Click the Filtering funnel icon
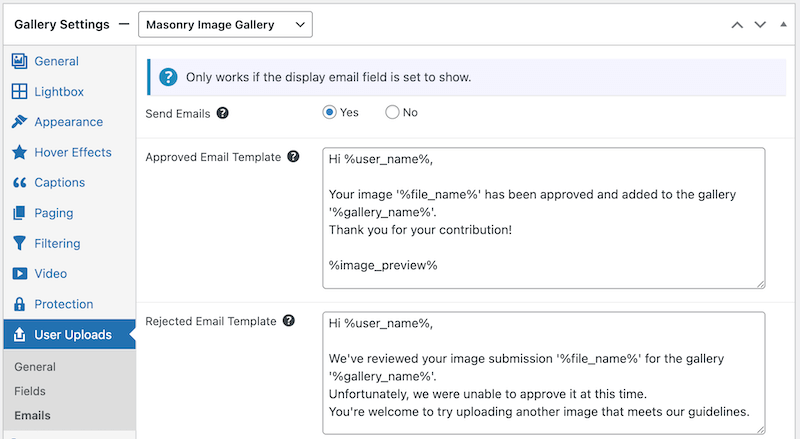This screenshot has height=439, width=800. point(19,243)
